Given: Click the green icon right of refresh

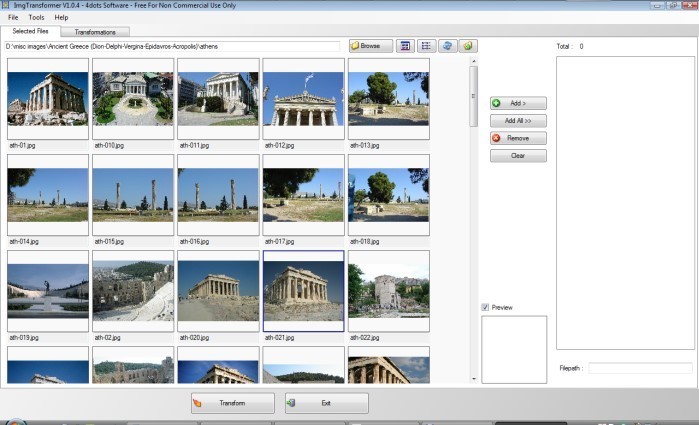Looking at the screenshot, I should click(x=468, y=46).
